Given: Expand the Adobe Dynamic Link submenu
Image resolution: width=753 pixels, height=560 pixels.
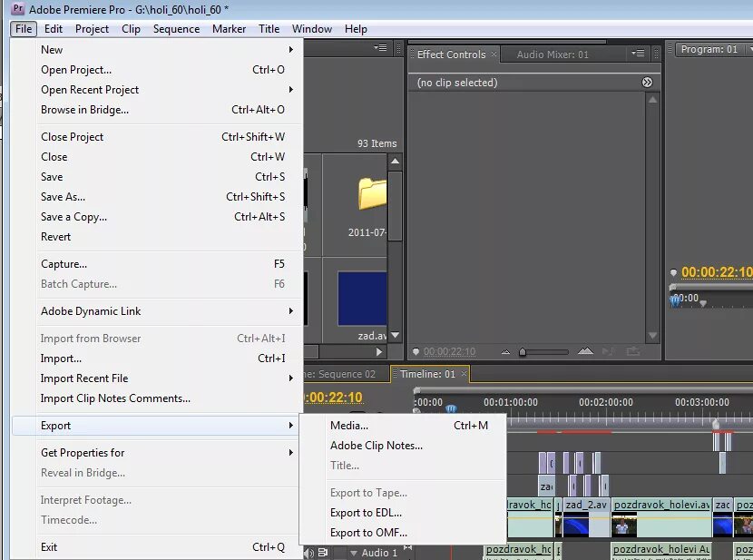Looking at the screenshot, I should coord(157,311).
